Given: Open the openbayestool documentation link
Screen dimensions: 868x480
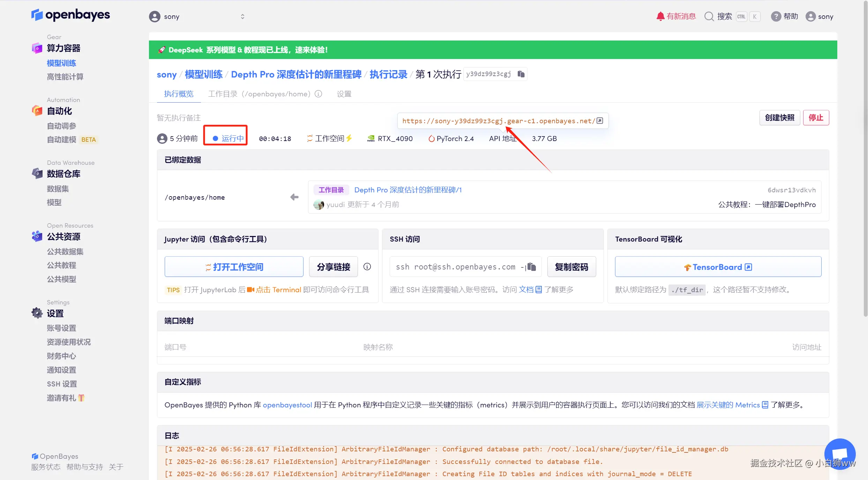Looking at the screenshot, I should click(x=287, y=405).
